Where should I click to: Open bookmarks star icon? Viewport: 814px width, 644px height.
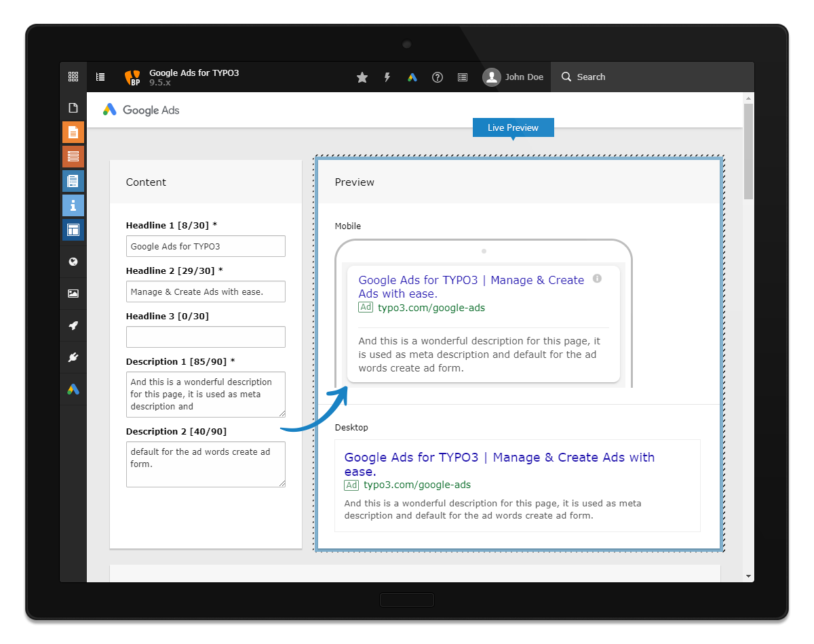click(x=362, y=77)
